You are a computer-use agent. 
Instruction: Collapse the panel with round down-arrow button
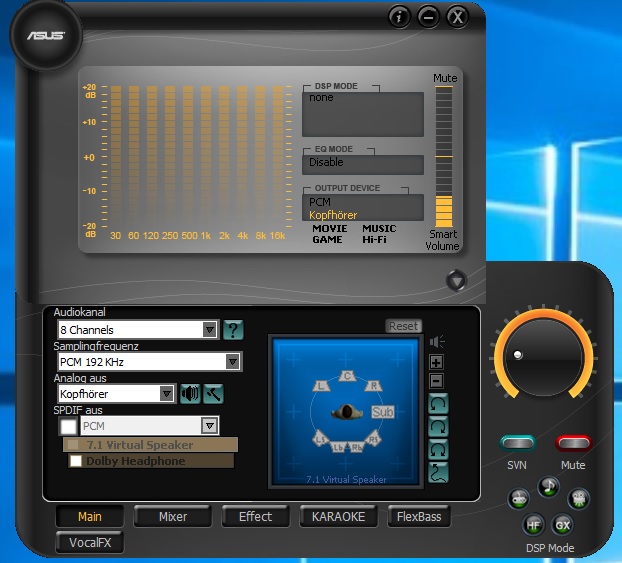456,281
